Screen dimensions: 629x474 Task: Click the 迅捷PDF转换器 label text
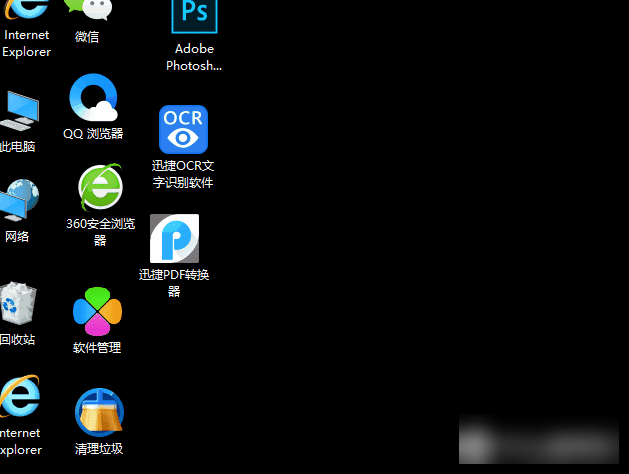click(x=174, y=283)
